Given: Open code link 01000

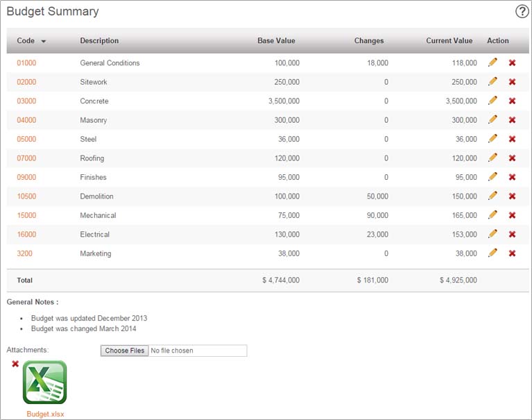Looking at the screenshot, I should [26, 62].
